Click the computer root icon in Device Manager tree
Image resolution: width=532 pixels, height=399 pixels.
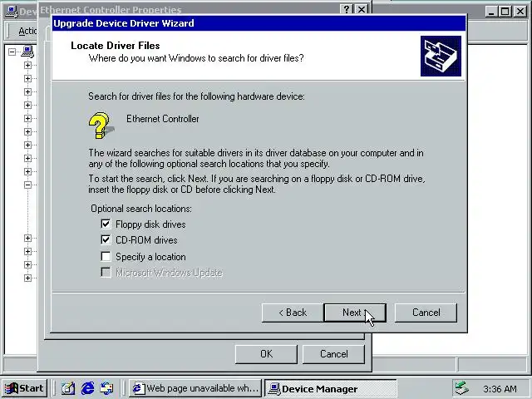coord(27,52)
